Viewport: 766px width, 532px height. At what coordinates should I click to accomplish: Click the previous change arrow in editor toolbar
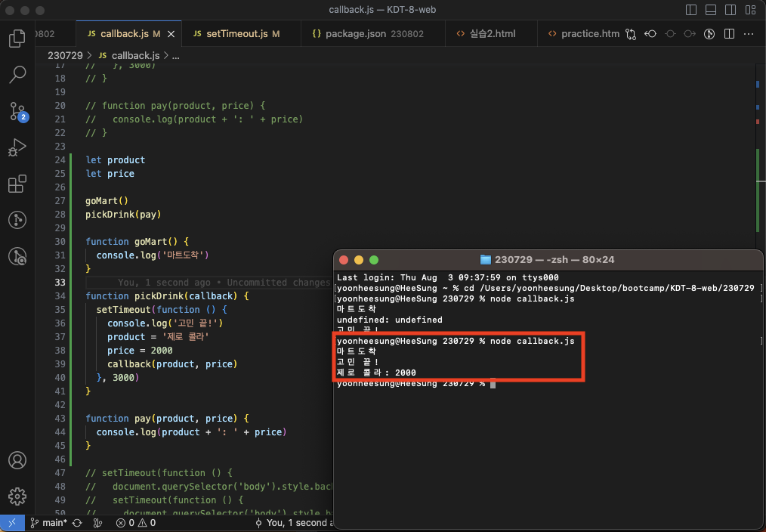650,34
